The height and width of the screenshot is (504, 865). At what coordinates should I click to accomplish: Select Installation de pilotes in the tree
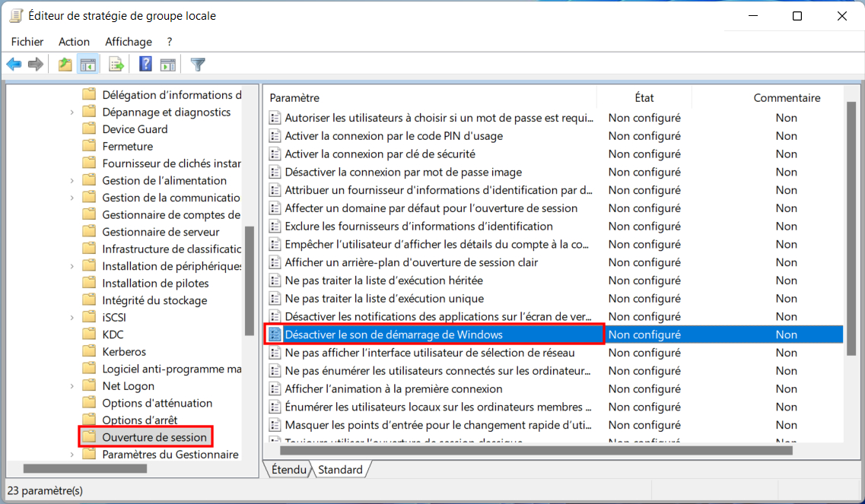pos(155,283)
